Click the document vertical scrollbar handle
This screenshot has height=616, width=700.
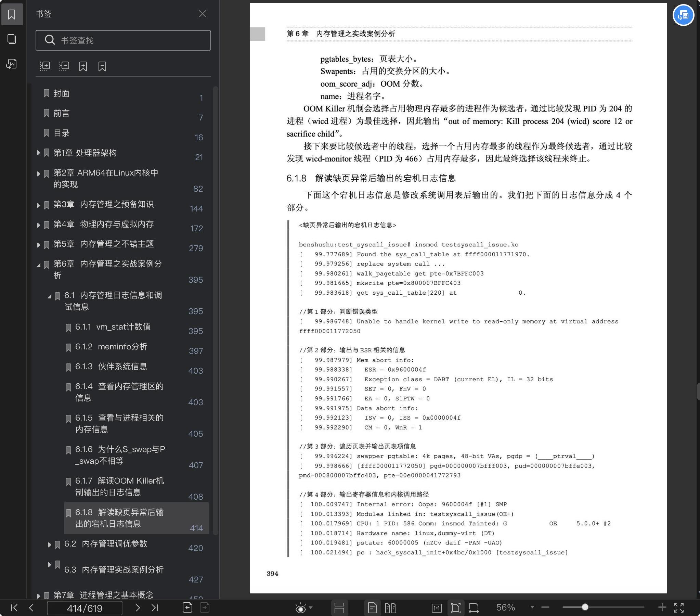[698, 392]
